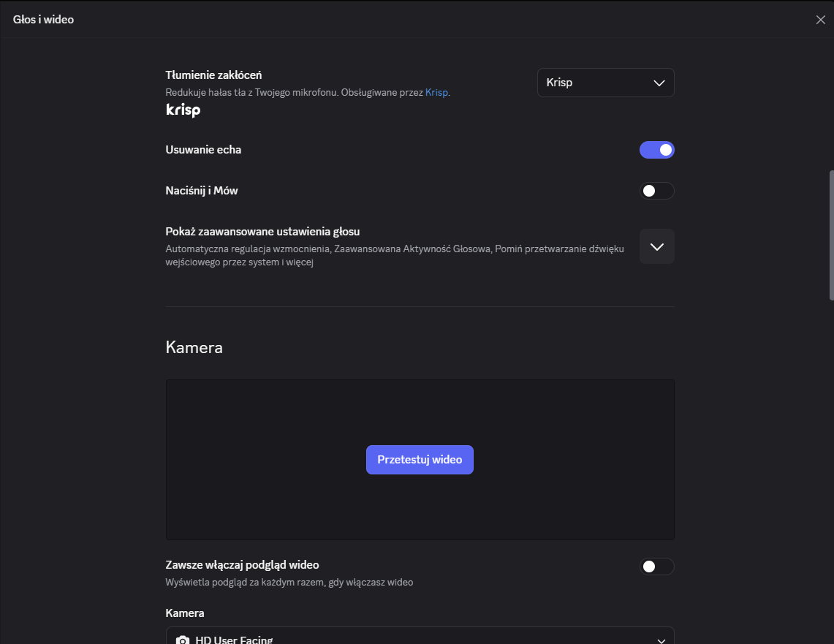This screenshot has height=644, width=834.
Task: Click the Przetestuj wideo button
Action: click(x=420, y=460)
